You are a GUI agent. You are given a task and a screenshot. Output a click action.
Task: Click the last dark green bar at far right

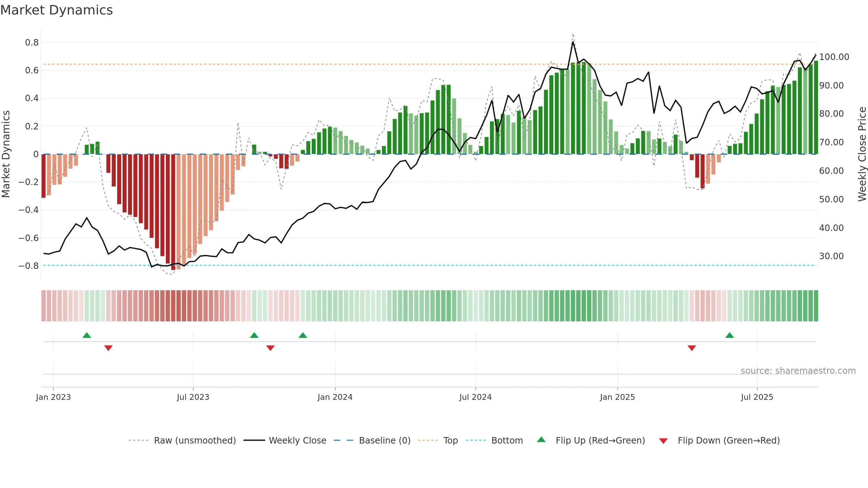pos(816,107)
